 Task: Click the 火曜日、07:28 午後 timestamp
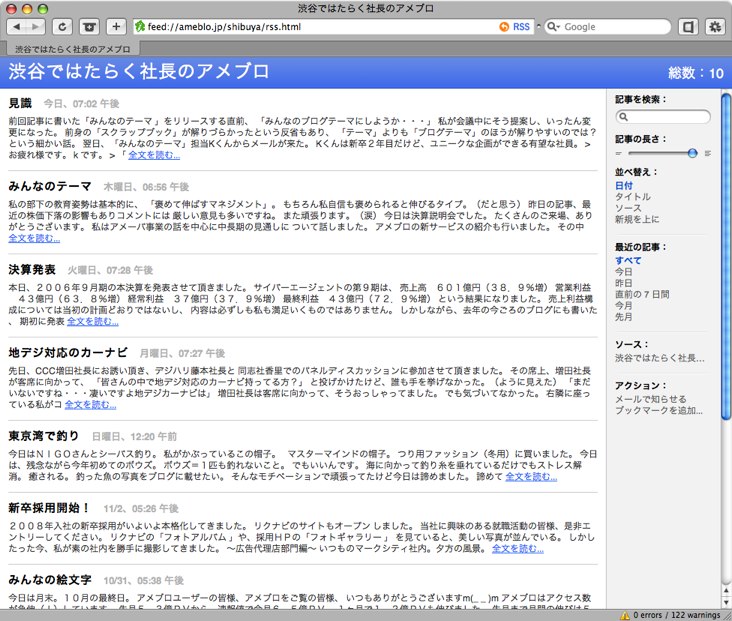(x=110, y=270)
